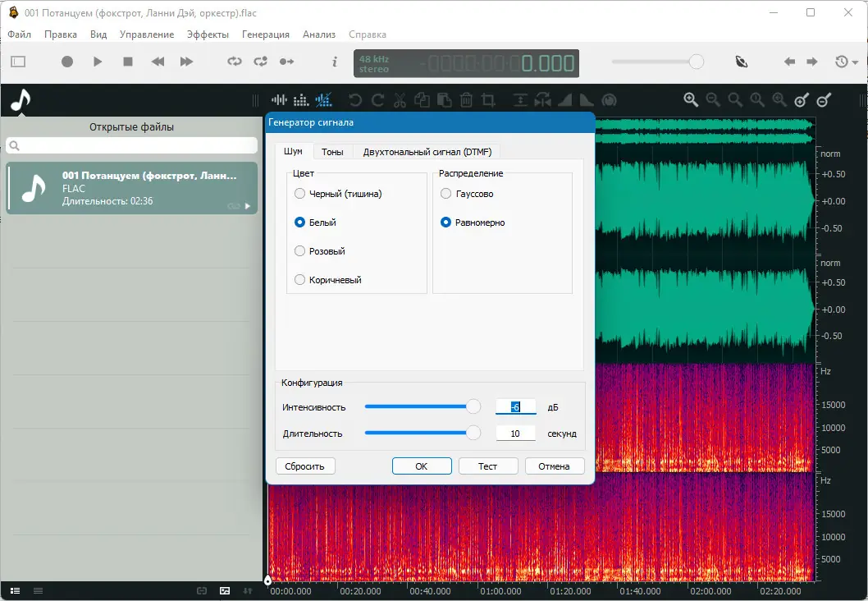Switch to the Тоны tab
Image resolution: width=868 pixels, height=601 pixels.
click(x=332, y=152)
